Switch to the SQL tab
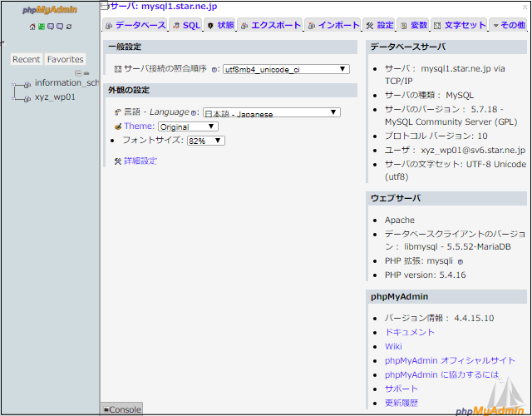Image resolution: width=532 pixels, height=416 pixels. click(x=185, y=25)
